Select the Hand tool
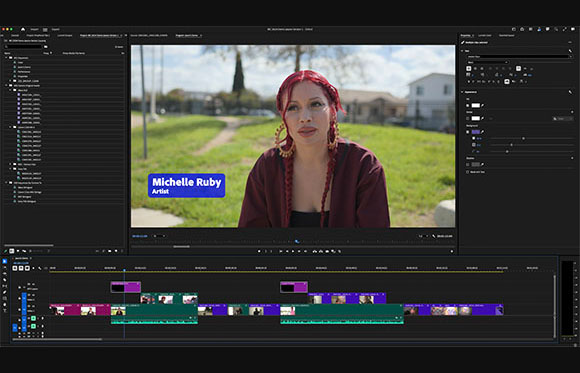The width and height of the screenshot is (580, 373). point(5,305)
